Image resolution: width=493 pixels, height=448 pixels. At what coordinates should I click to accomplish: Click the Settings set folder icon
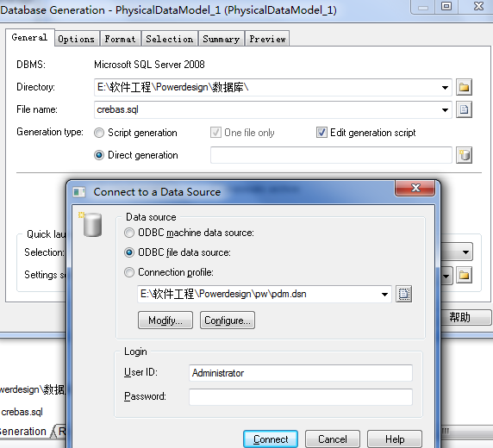click(464, 276)
